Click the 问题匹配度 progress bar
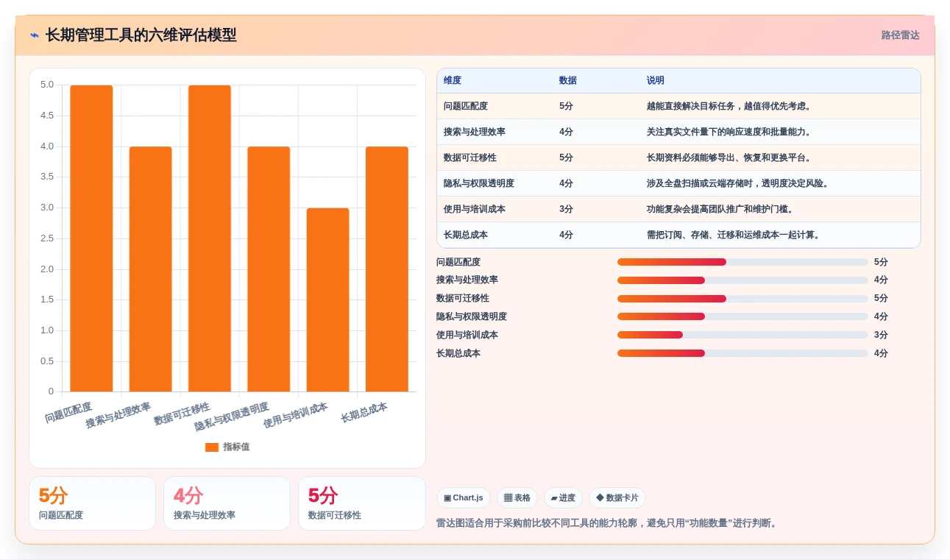Screen dimensions: 950x560 [x=742, y=262]
